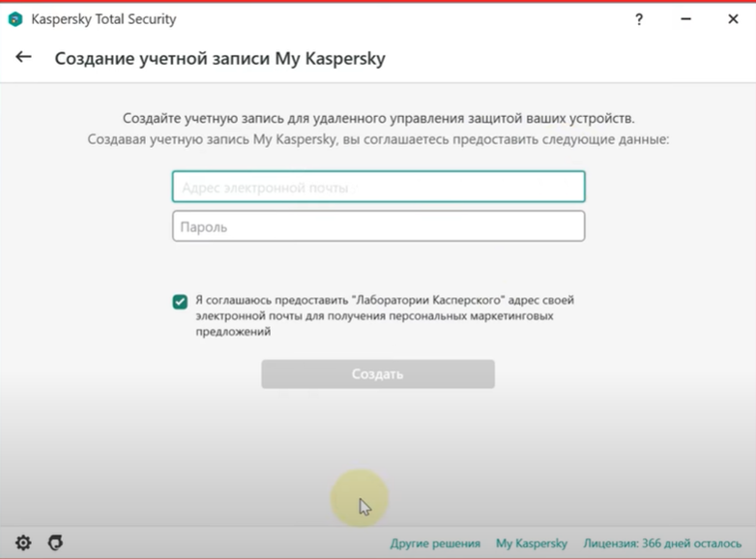Go back using the left arrow
The height and width of the screenshot is (559, 756).
point(23,57)
